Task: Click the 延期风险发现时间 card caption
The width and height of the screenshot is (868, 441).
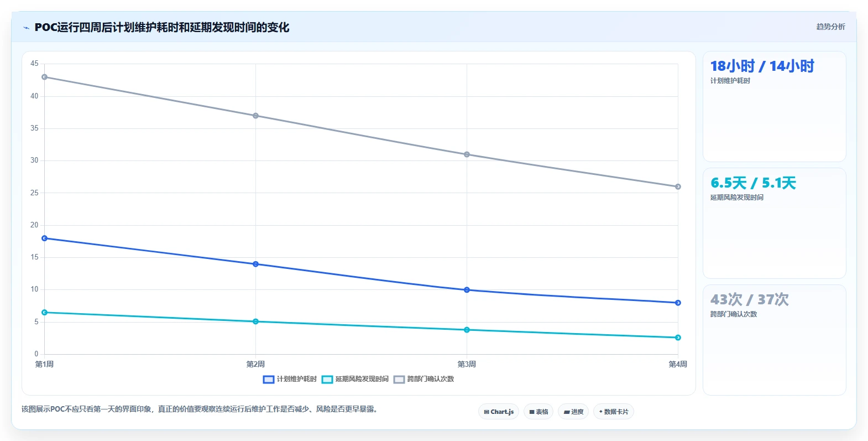Action: point(736,198)
